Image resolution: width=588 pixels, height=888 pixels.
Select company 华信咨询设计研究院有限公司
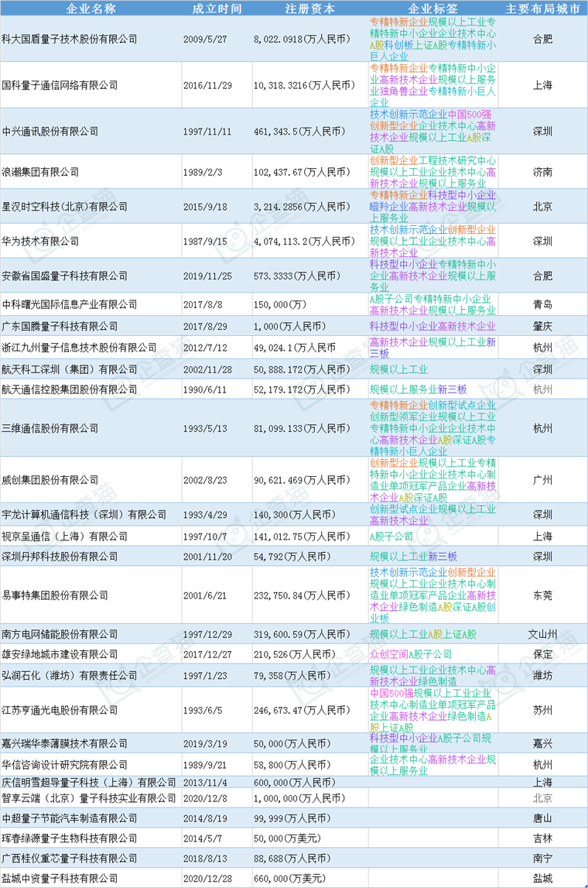click(x=64, y=765)
